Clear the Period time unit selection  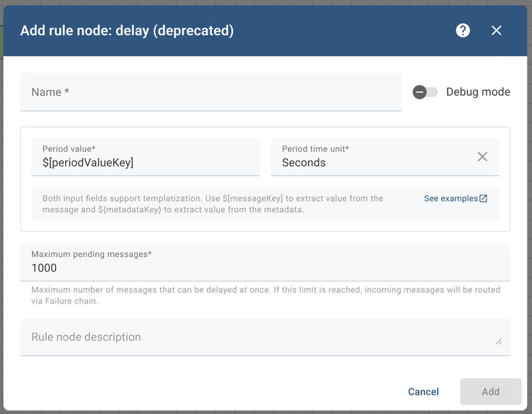[482, 156]
